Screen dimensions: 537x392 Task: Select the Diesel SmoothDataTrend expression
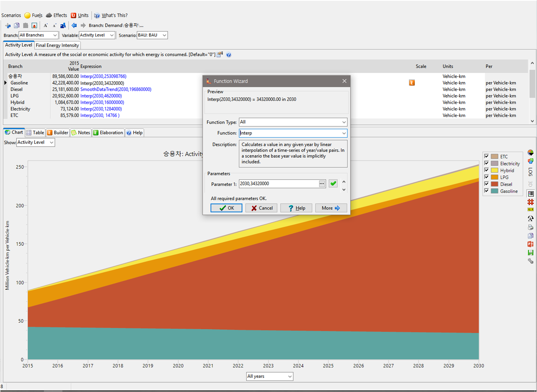click(x=116, y=89)
